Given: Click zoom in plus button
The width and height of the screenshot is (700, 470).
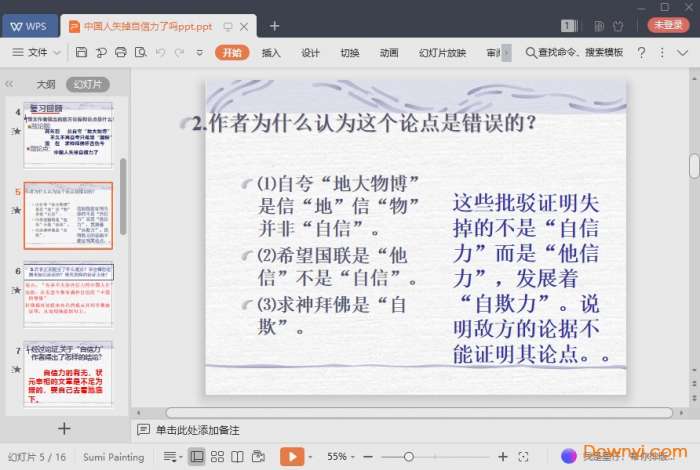Looking at the screenshot, I should tap(503, 457).
